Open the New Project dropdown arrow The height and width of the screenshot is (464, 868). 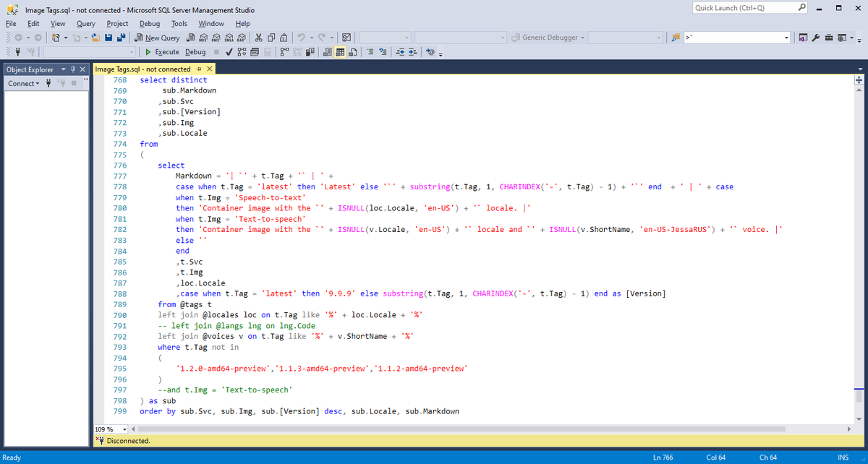pyautogui.click(x=66, y=38)
